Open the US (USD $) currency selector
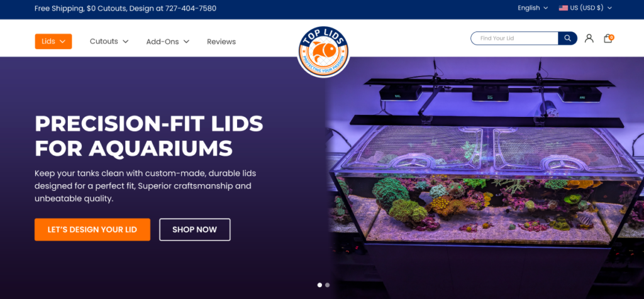 (x=586, y=8)
